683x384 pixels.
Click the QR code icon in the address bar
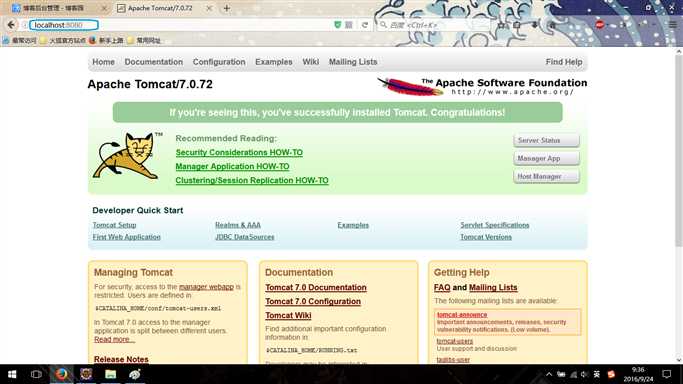pyautogui.click(x=349, y=25)
